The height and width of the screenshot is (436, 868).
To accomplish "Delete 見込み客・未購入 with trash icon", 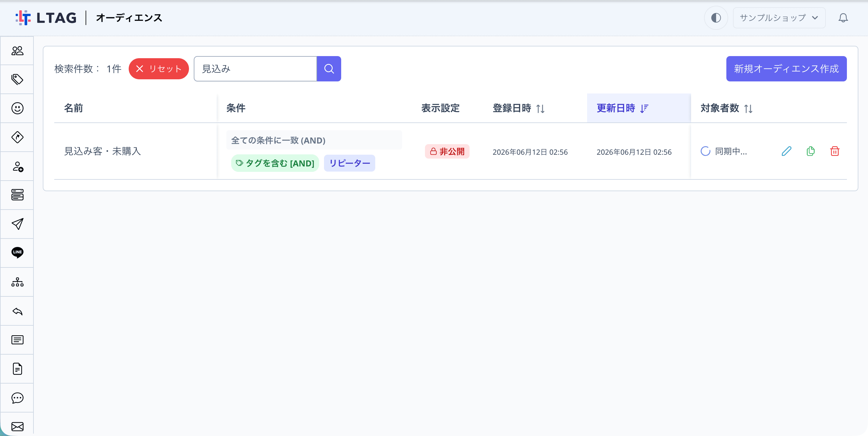I will [835, 151].
